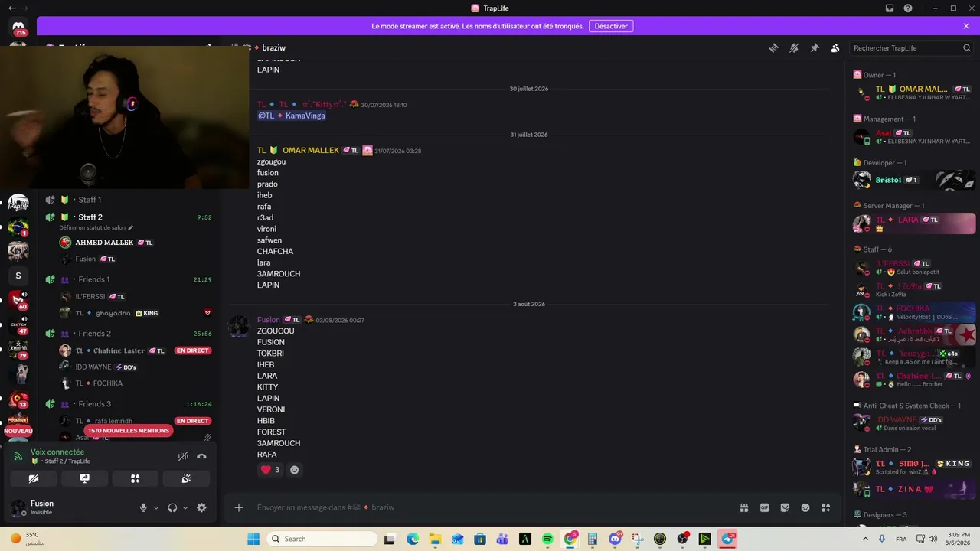Toggle the member list

tap(835, 47)
